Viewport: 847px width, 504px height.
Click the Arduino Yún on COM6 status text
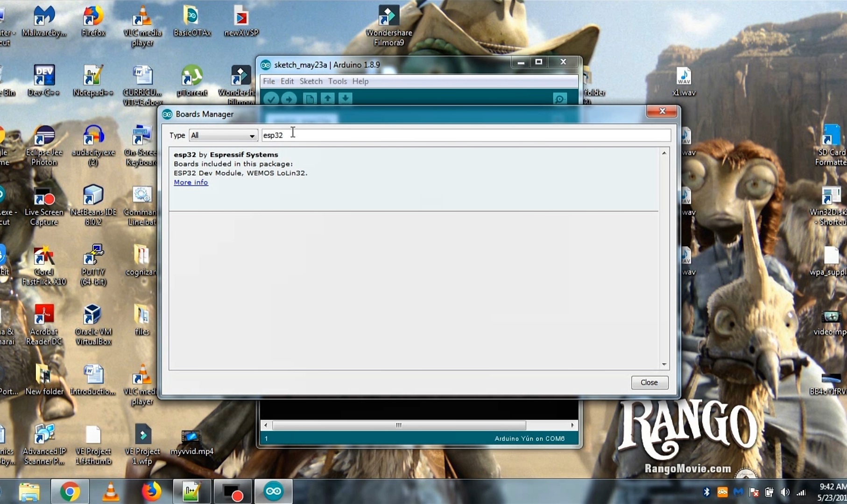click(529, 439)
